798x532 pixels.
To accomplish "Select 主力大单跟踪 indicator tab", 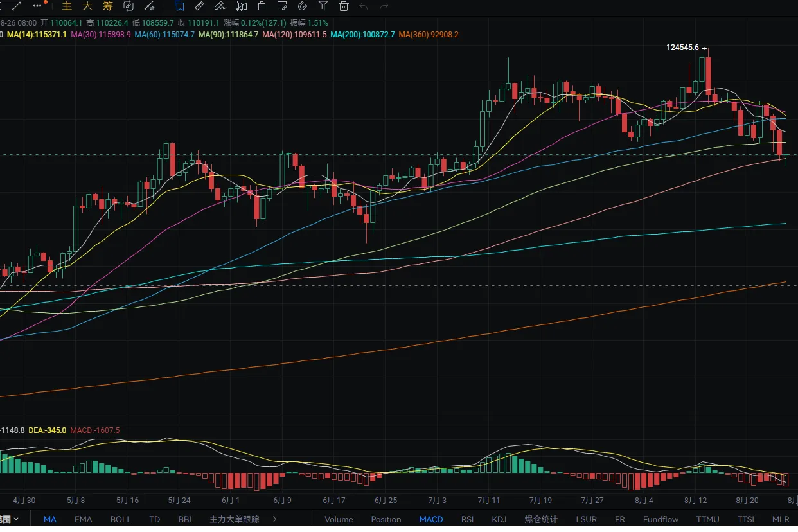I will (235, 519).
